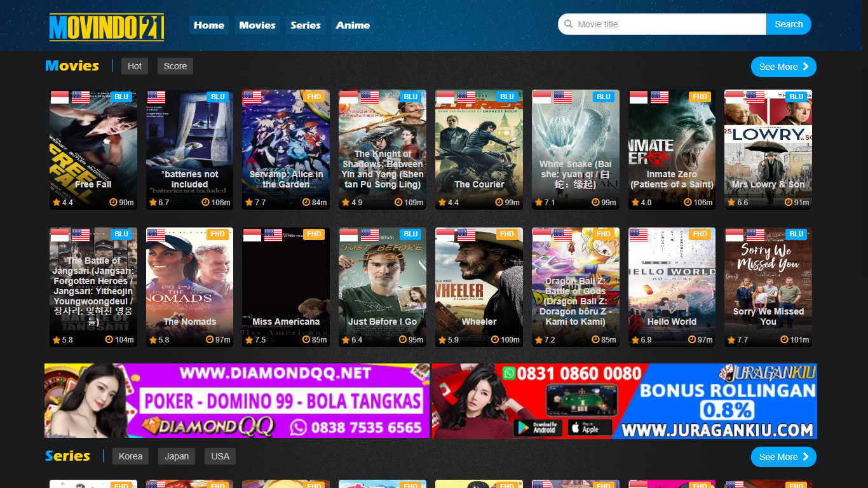Open the Sorry We Missed You poster
Image resolution: width=868 pixels, height=488 pixels.
click(x=768, y=287)
